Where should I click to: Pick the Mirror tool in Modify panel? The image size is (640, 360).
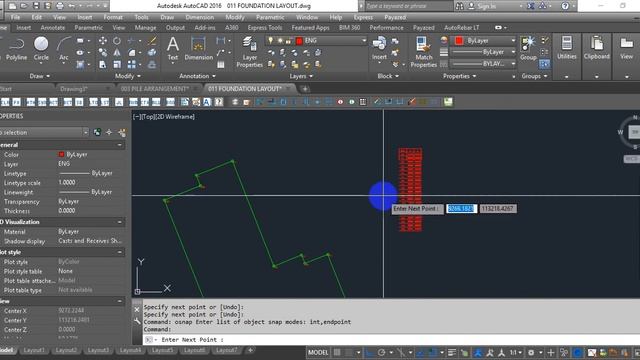[117, 53]
